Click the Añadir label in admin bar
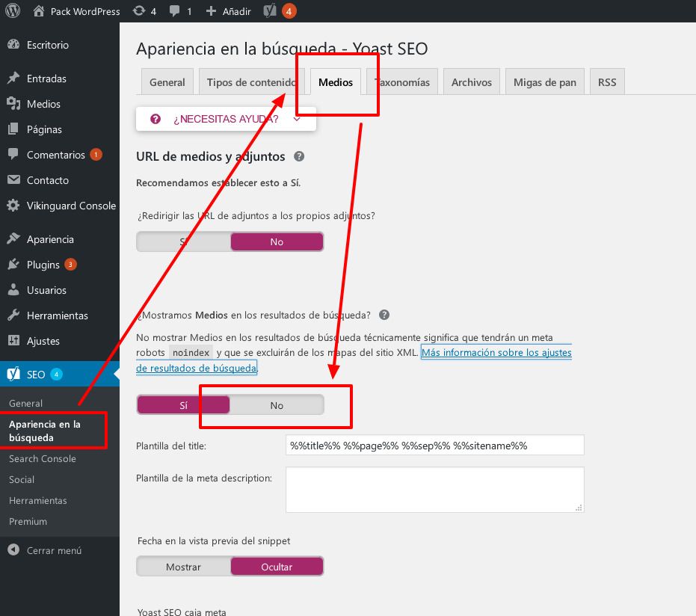 click(x=236, y=11)
